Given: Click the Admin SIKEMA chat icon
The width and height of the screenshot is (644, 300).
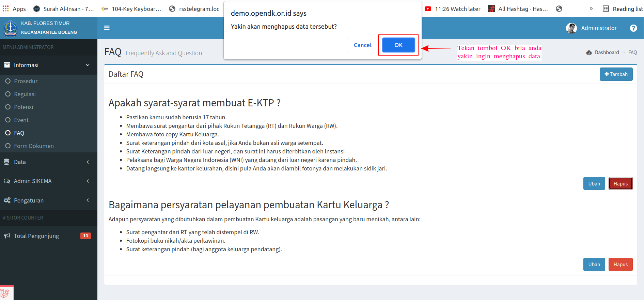Looking at the screenshot, I should tap(7, 181).
